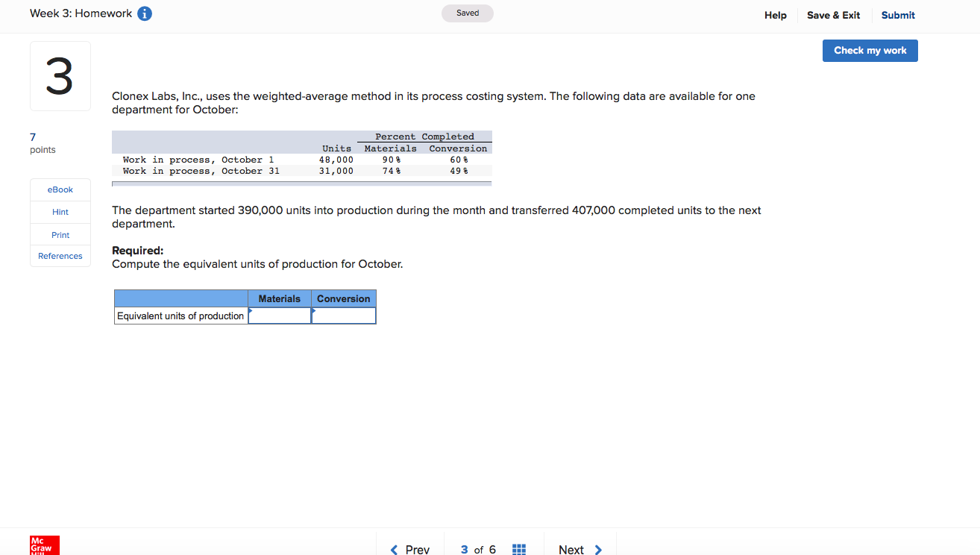Open the Hint for question 3
This screenshot has width=980, height=555.
[x=60, y=212]
